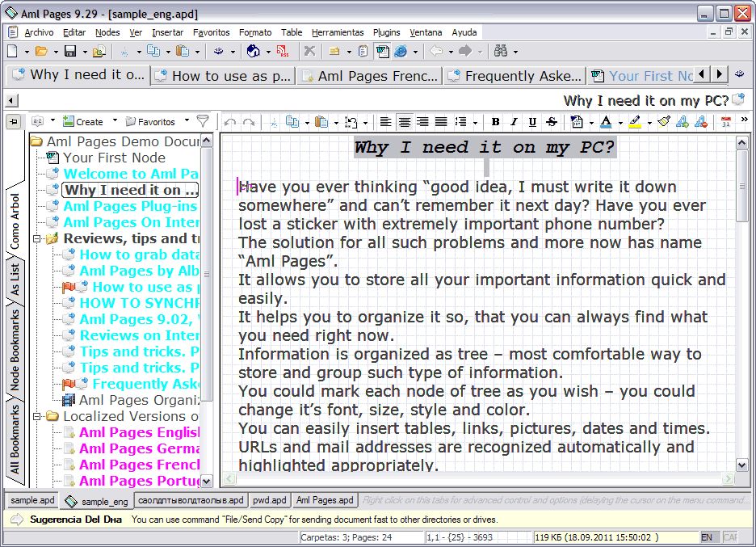Click the RSS feed icon
Screen dimensions: 756x547
click(x=282, y=51)
